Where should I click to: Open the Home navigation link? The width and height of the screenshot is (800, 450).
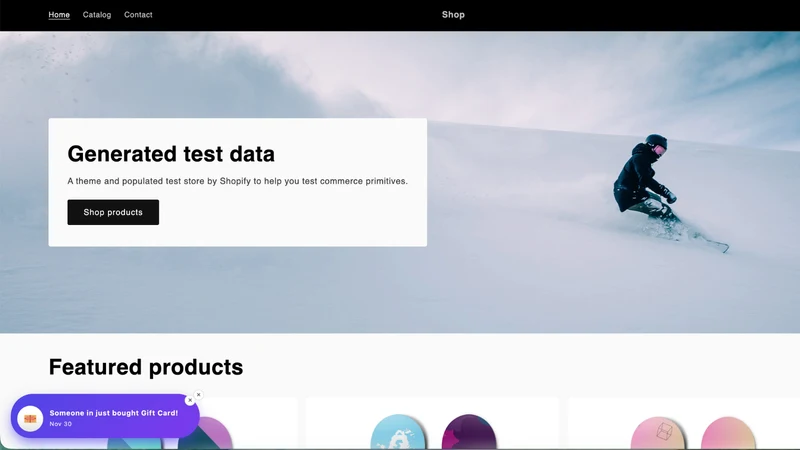[59, 15]
